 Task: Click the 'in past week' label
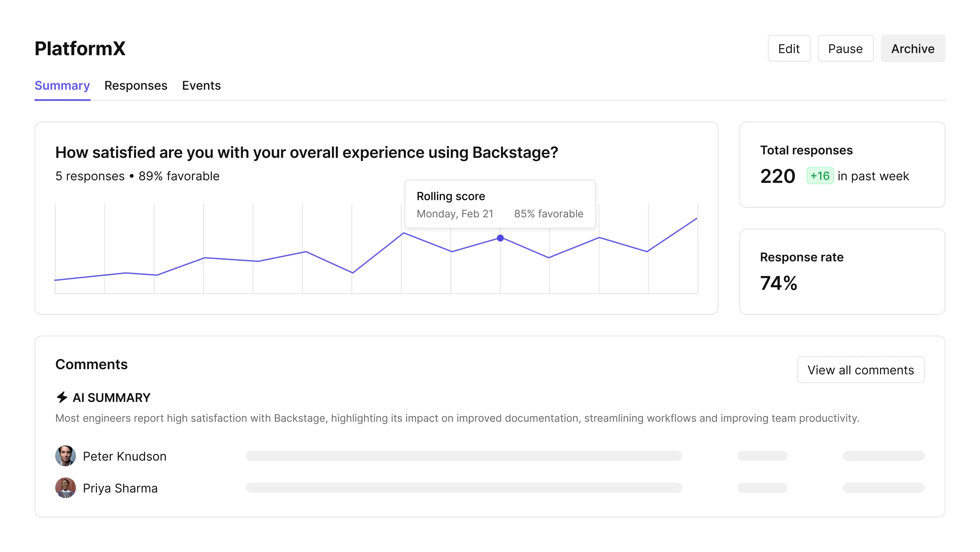873,176
